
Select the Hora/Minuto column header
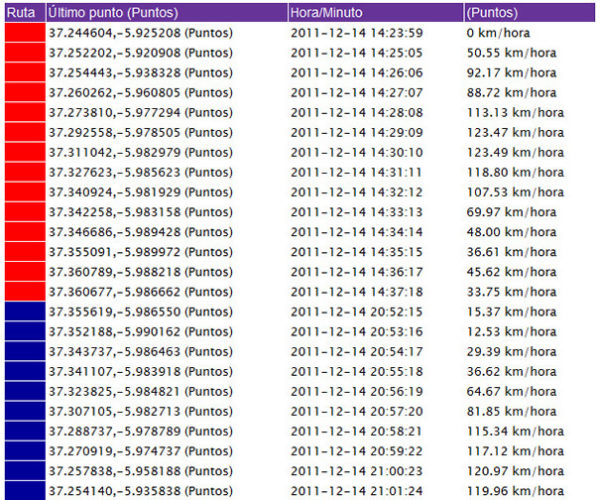tap(326, 13)
